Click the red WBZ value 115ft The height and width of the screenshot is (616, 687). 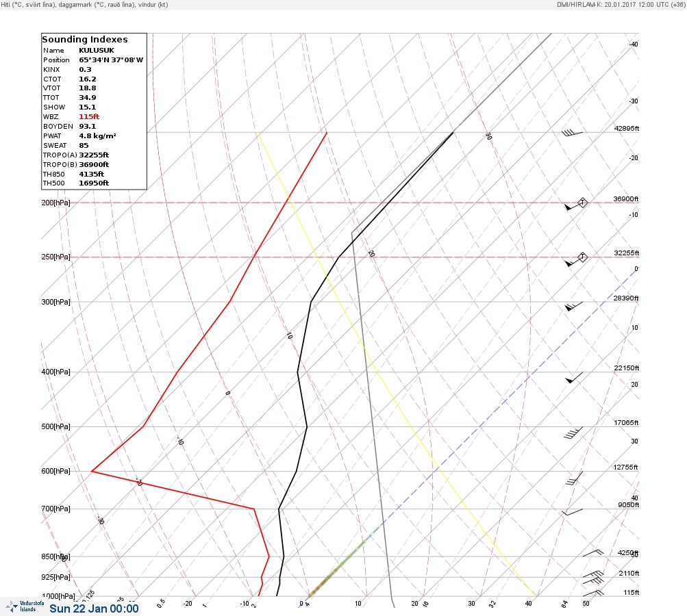point(89,117)
